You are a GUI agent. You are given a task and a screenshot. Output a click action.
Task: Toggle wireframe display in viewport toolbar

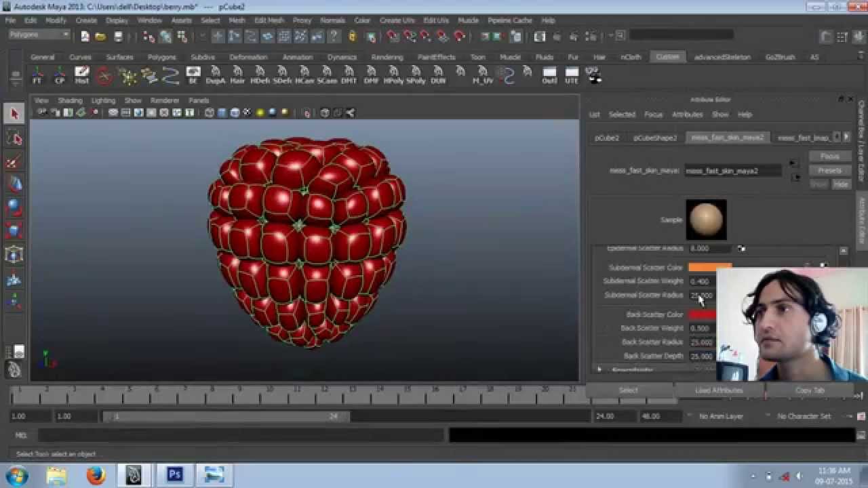(210, 113)
